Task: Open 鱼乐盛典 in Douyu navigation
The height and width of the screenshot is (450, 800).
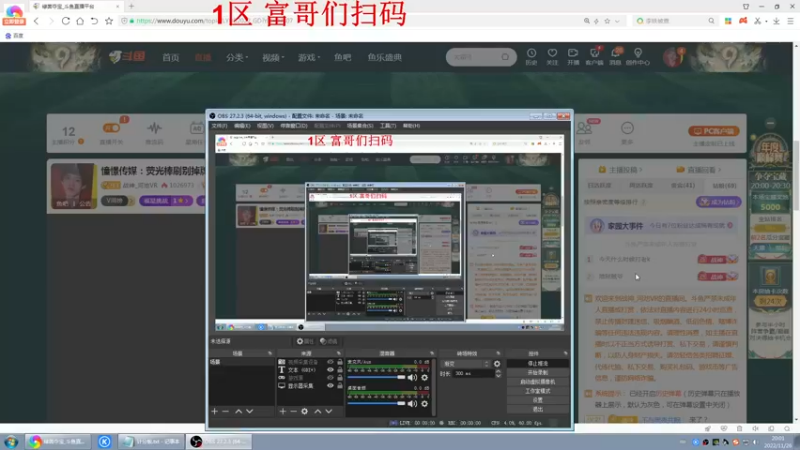Action: click(x=385, y=58)
